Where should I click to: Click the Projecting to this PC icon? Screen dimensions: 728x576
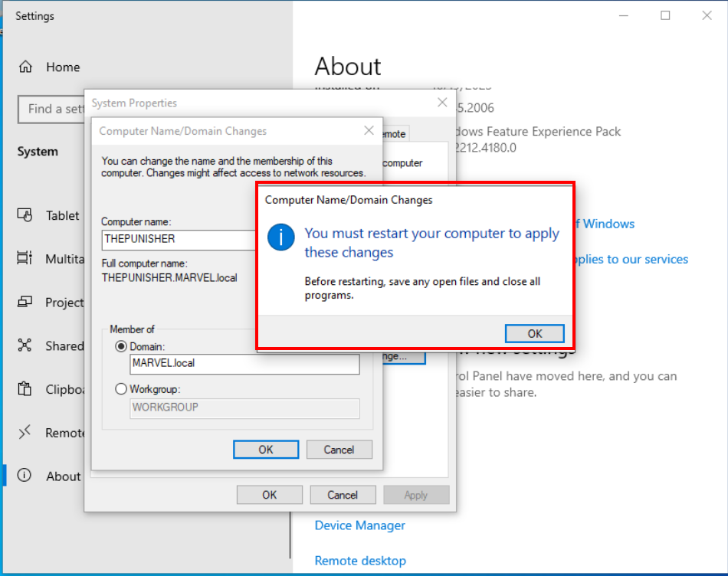pyautogui.click(x=25, y=302)
